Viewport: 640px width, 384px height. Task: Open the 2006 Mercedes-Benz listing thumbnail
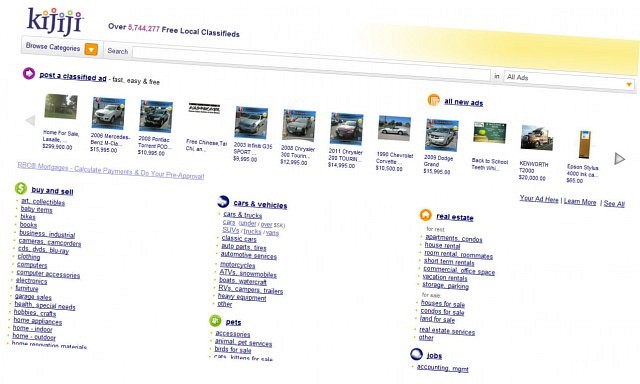coord(109,113)
